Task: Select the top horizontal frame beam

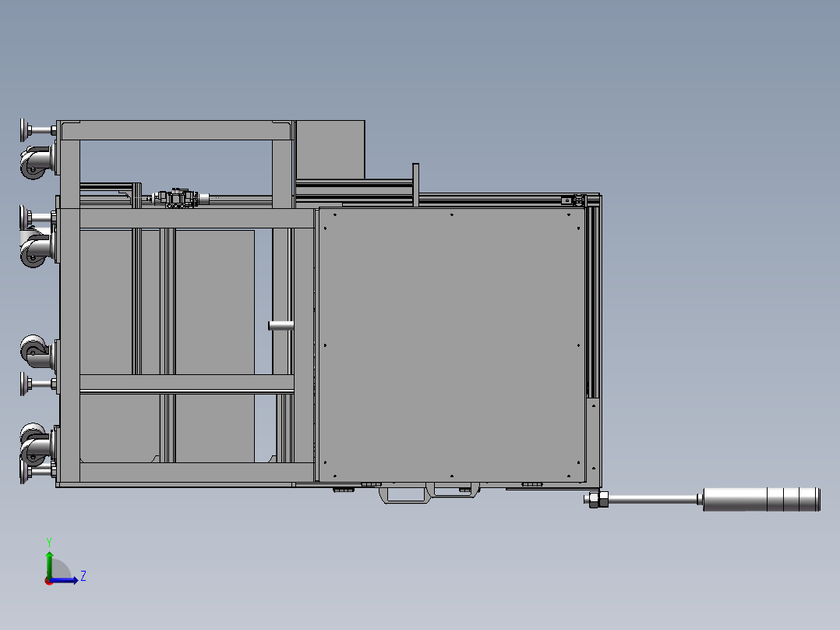Action: point(176,131)
